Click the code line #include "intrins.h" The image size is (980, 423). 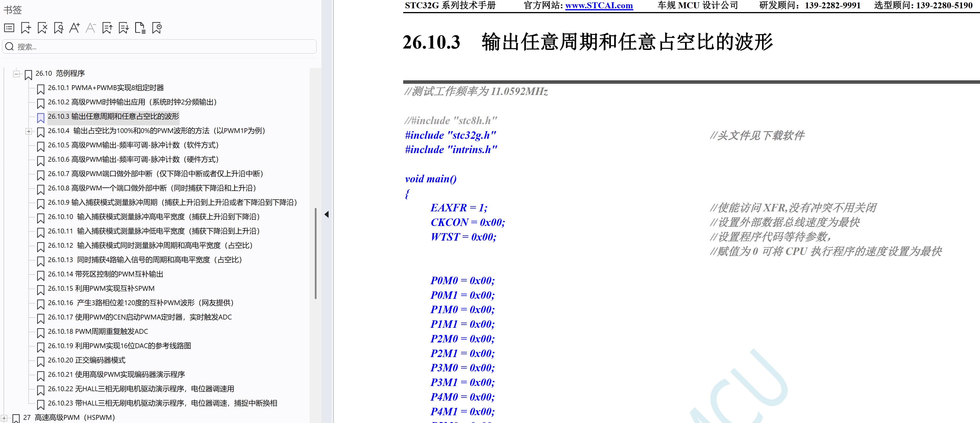451,150
